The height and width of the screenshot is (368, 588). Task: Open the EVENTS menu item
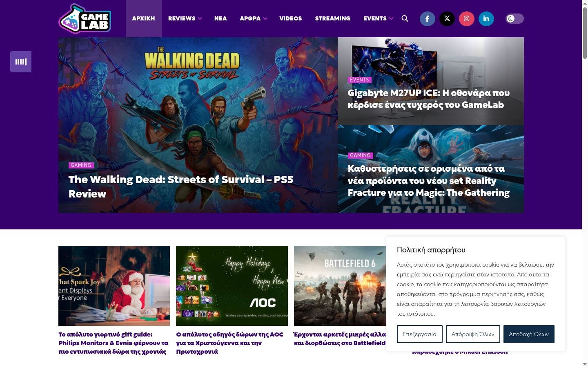click(x=375, y=18)
